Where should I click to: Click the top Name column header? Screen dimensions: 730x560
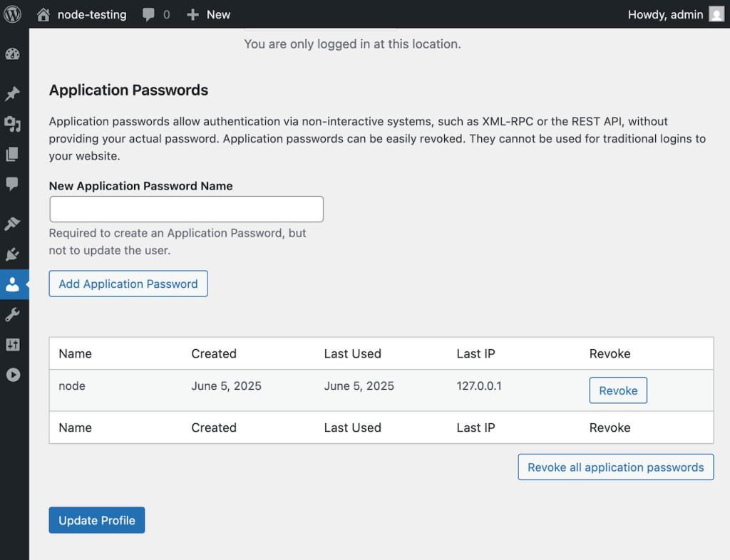(x=75, y=353)
